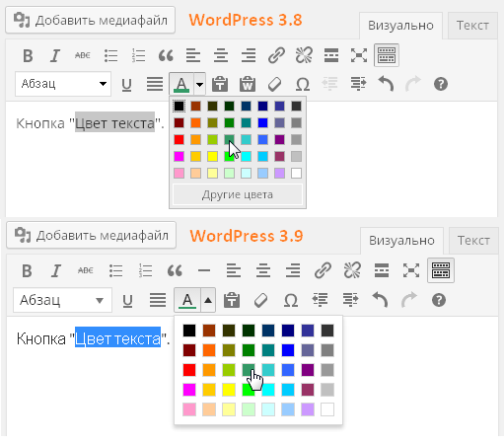Insert link in WordPress 3.9 editor
Screen dimensions: 504x444
click(x=323, y=270)
